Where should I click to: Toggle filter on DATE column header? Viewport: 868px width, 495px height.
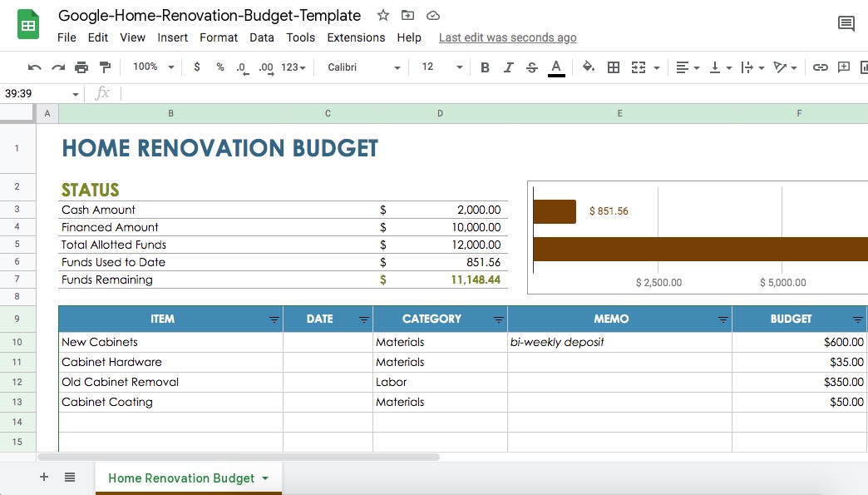point(363,320)
